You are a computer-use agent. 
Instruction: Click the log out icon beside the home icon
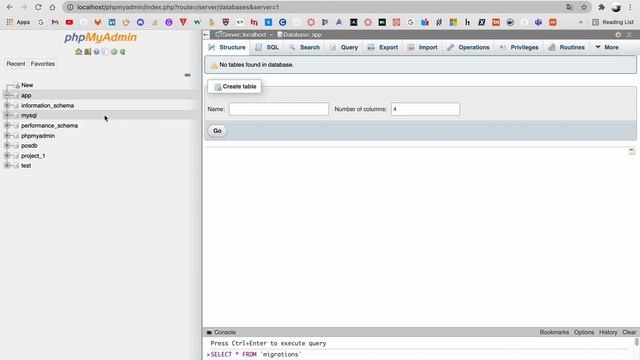coord(88,52)
